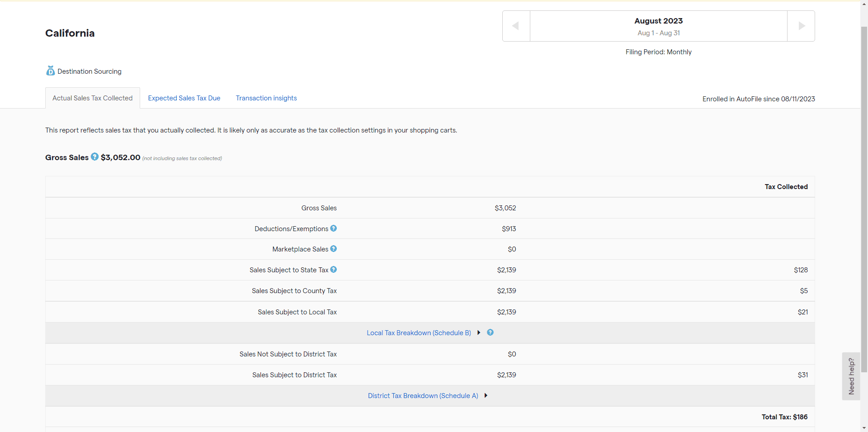Open Deductions/Exemptions help icon

[x=334, y=228]
